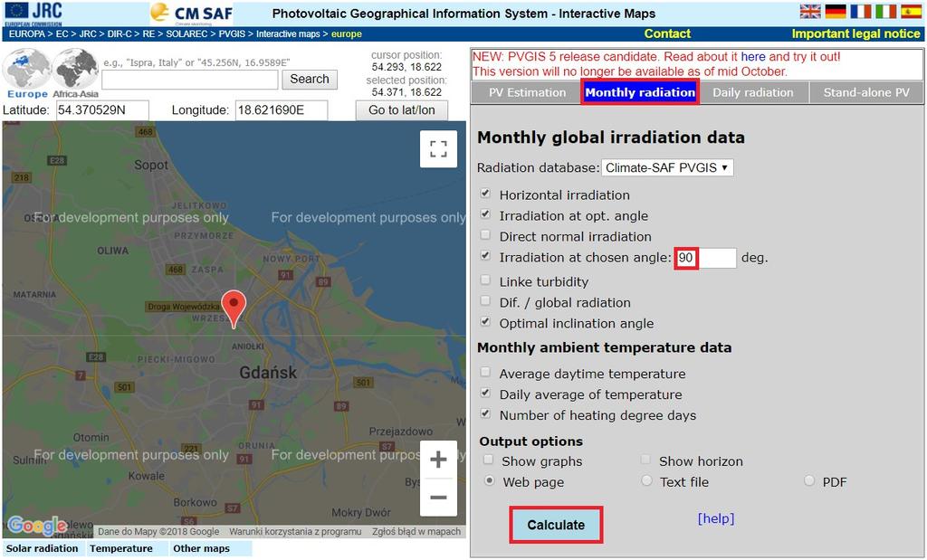The image size is (927, 560).
Task: Click the Search button
Action: coord(310,79)
